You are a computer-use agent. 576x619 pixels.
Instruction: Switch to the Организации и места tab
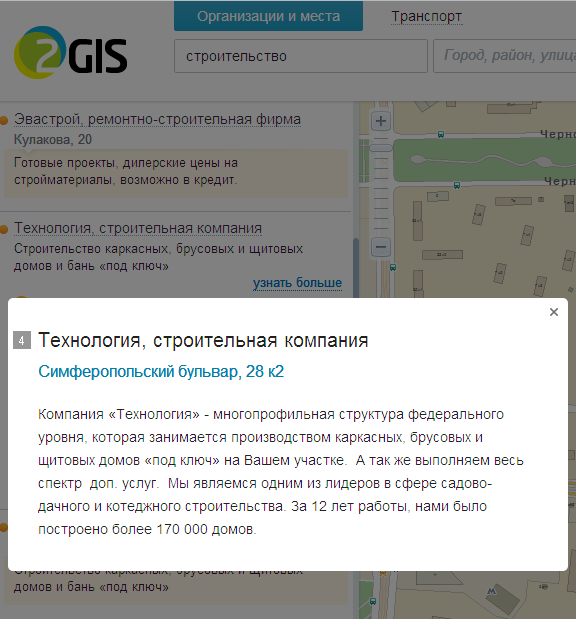click(268, 16)
